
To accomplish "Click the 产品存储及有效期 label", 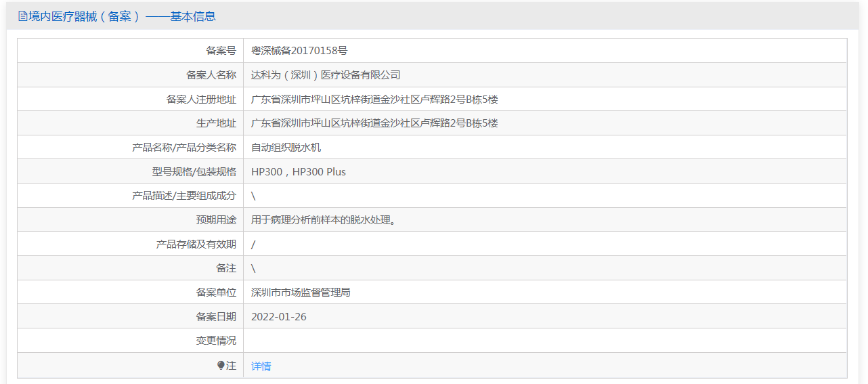I will [x=196, y=244].
